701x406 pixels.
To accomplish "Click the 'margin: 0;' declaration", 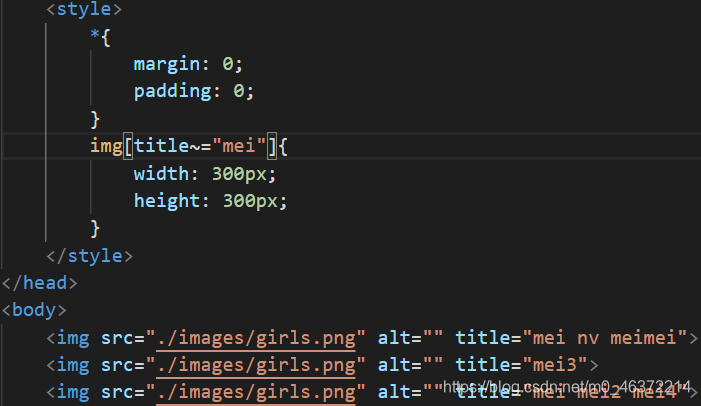I will point(188,64).
